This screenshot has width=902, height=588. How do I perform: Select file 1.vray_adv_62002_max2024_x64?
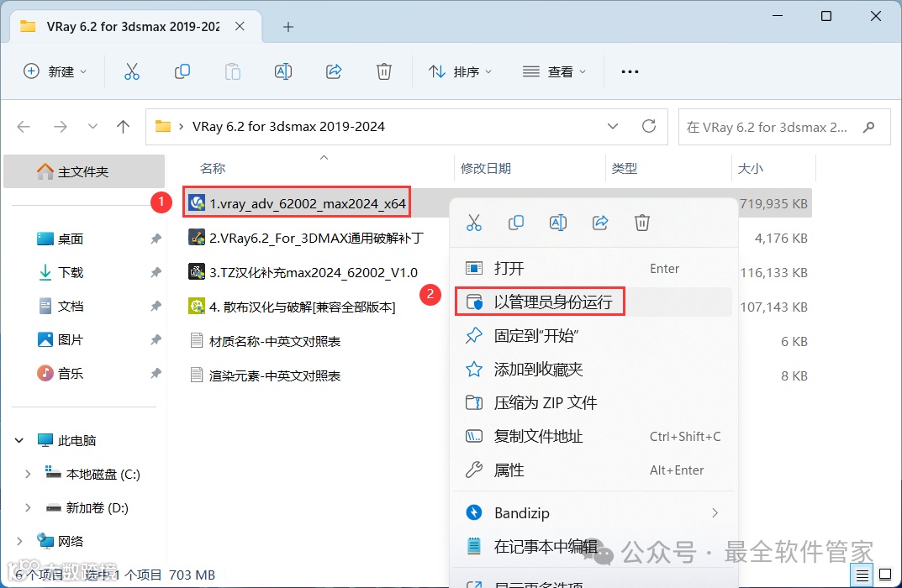pyautogui.click(x=307, y=203)
